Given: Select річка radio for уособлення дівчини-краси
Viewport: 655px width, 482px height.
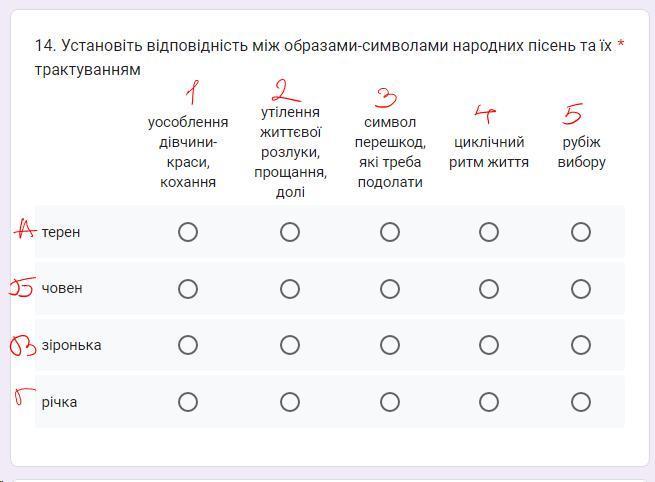Looking at the screenshot, I should 188,402.
